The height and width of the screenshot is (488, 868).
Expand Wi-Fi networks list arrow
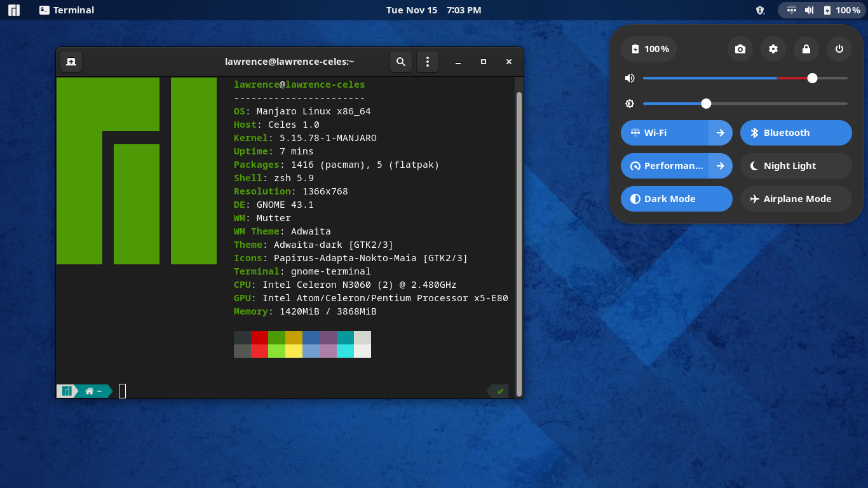pos(721,133)
